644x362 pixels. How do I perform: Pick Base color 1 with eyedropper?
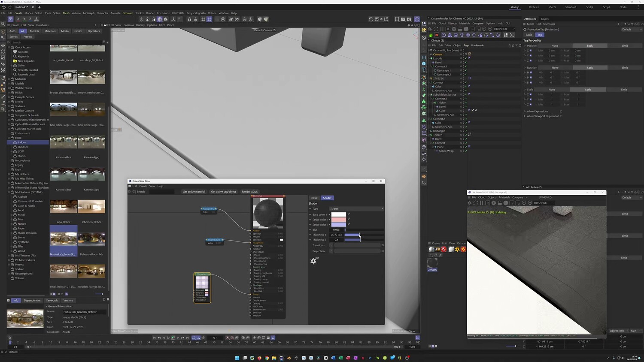[x=349, y=214]
